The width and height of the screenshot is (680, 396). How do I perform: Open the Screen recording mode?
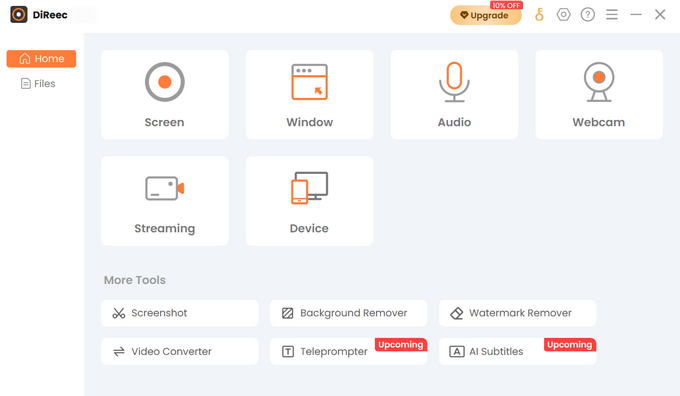(165, 95)
